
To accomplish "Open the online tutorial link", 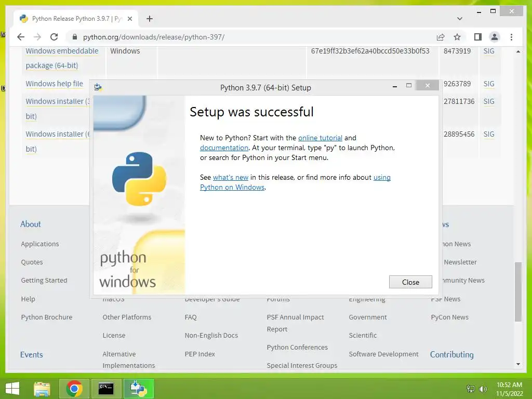I will (320, 138).
